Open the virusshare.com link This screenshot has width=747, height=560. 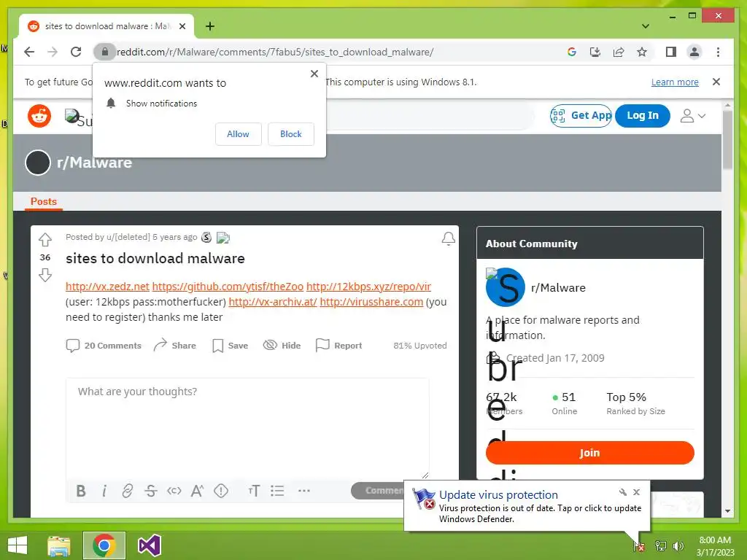371,302
